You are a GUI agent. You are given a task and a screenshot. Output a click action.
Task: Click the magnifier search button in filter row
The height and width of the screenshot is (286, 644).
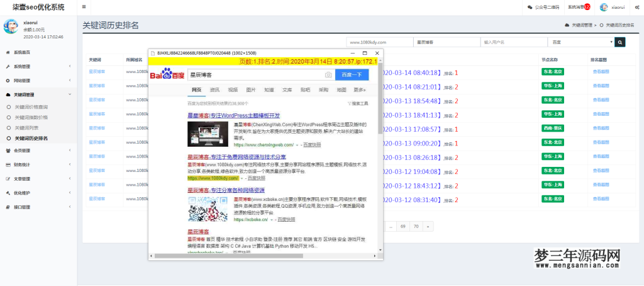pos(619,42)
